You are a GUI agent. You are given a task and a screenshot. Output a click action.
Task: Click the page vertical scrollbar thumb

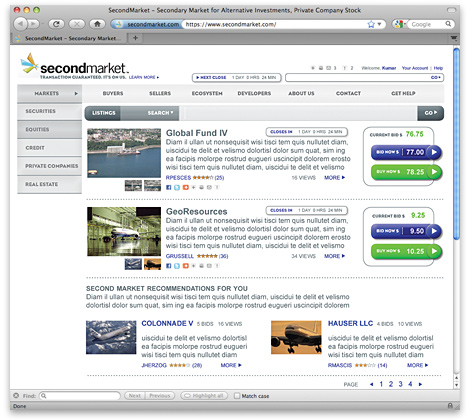coord(456,144)
